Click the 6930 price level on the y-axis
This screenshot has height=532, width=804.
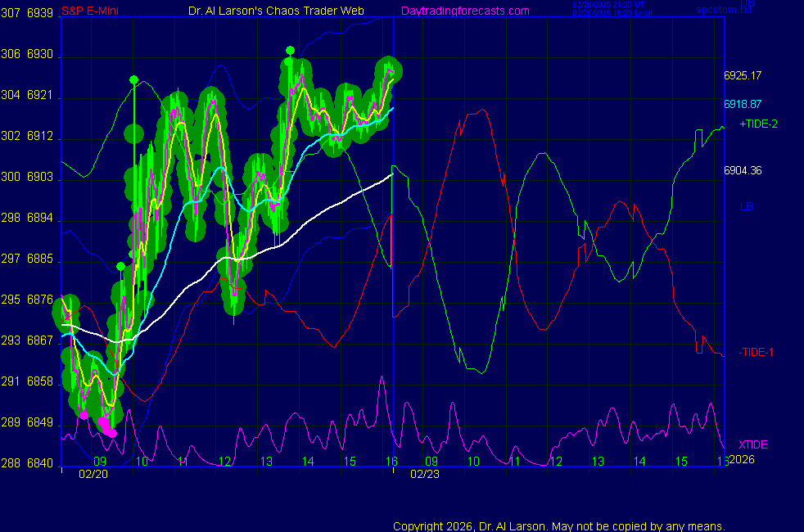(39, 54)
